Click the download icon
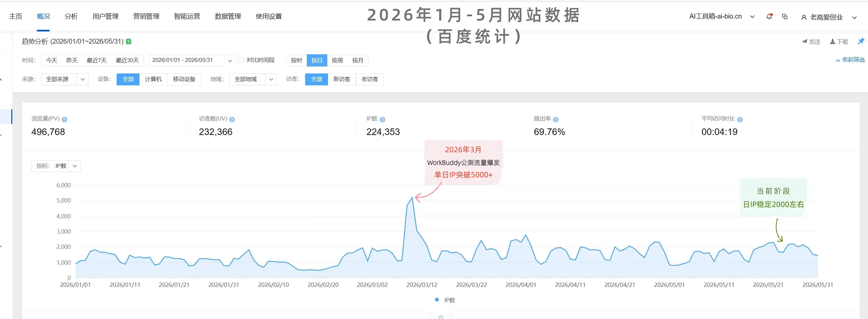Screen dimensions: 868x319 (832, 41)
